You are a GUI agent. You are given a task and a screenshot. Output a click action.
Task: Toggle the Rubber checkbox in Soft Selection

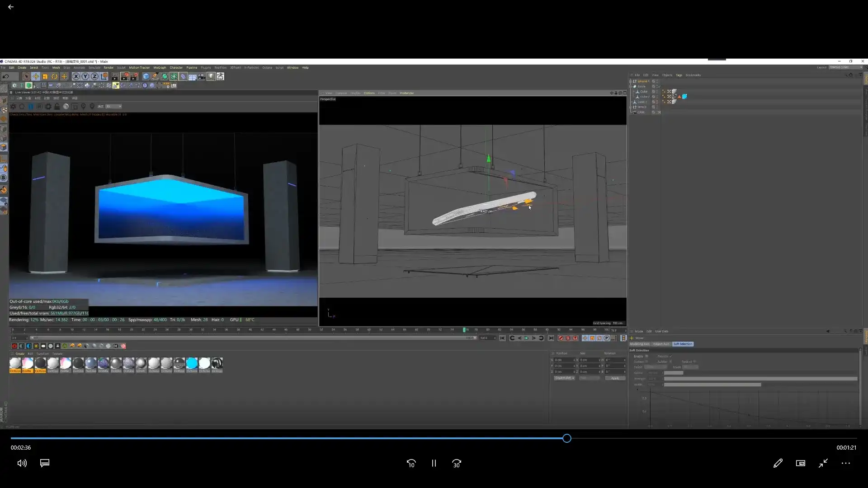[x=670, y=361]
